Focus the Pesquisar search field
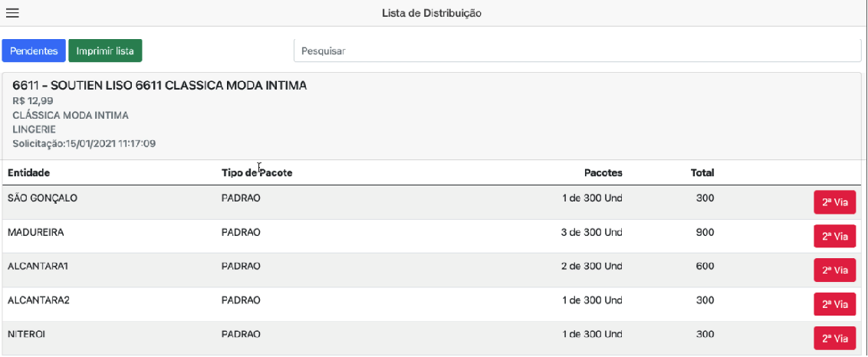 point(577,51)
